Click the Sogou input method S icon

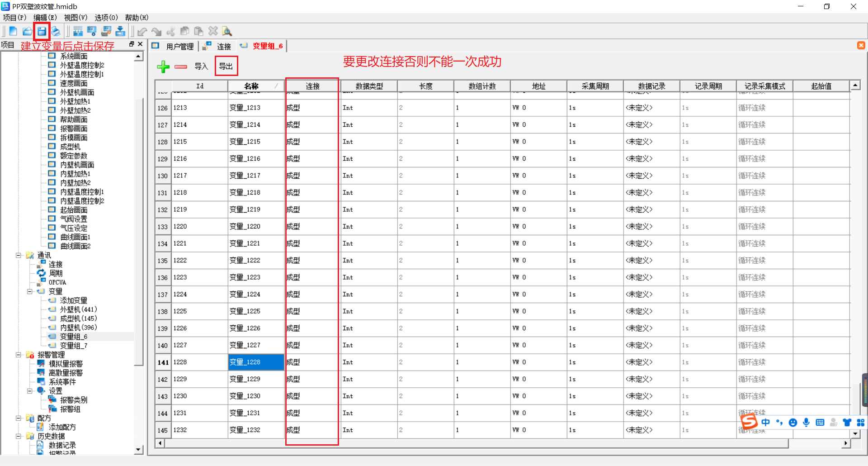(x=749, y=422)
